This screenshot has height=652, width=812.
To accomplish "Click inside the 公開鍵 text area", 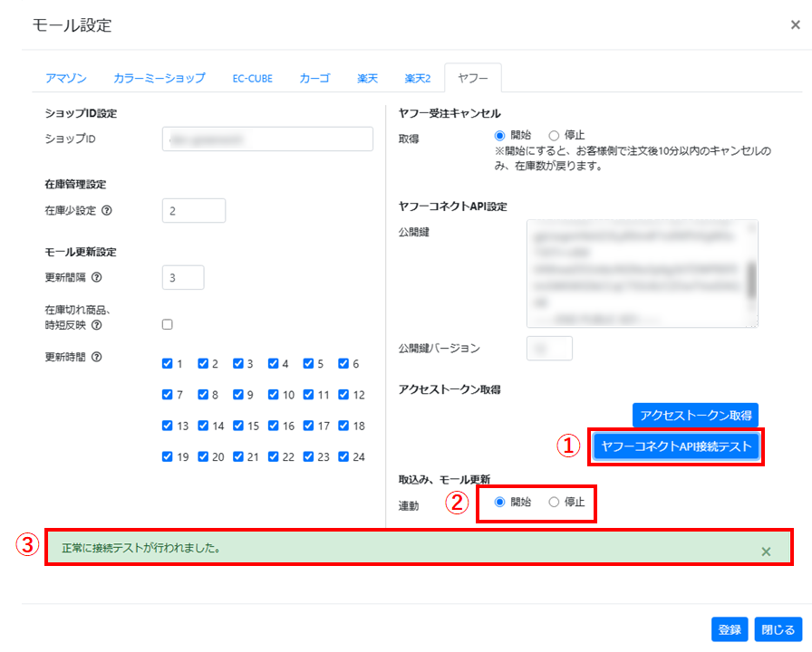I will [x=643, y=273].
